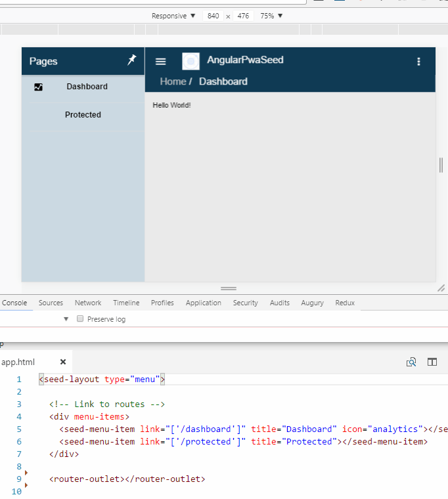
Task: Click the Dashboard analytics icon in the sidebar
Action: tap(38, 87)
